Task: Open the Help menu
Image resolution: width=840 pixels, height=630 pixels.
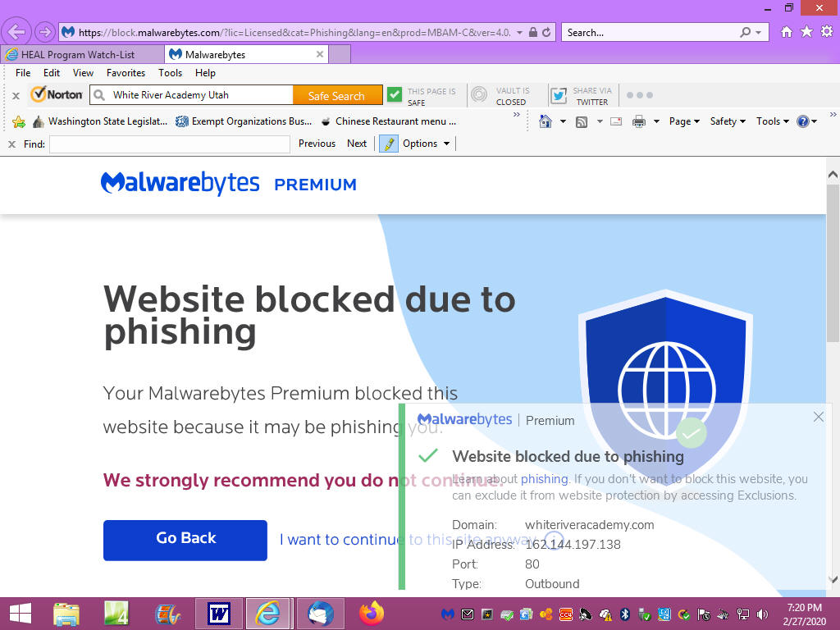Action: click(204, 73)
